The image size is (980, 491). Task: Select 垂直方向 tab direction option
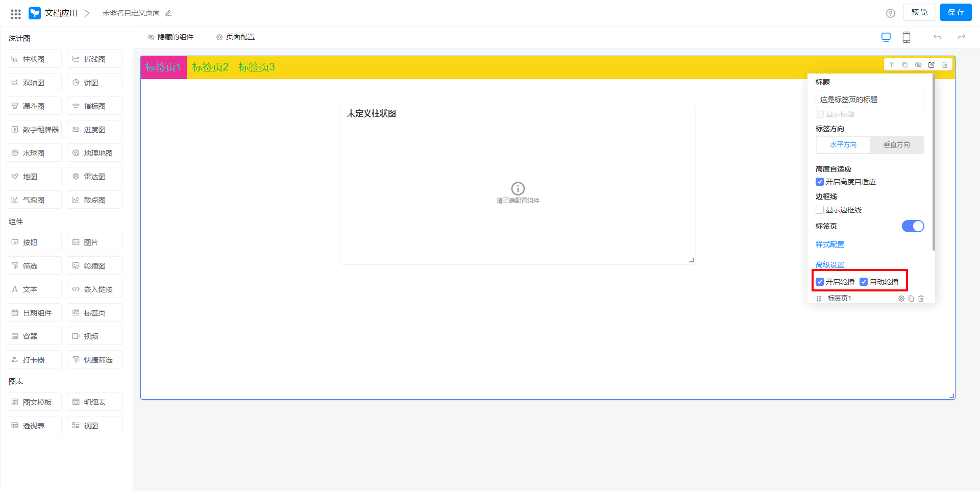click(896, 145)
